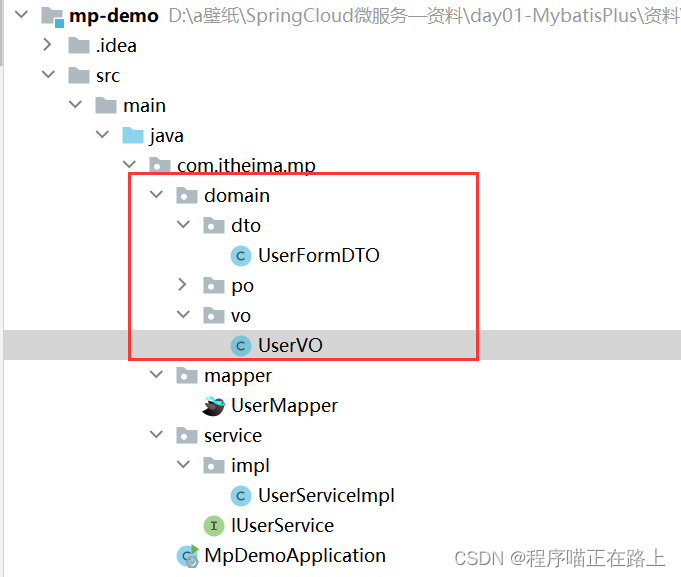This screenshot has width=681, height=577.
Task: Open the UserFormDTO class file
Action: [x=319, y=255]
